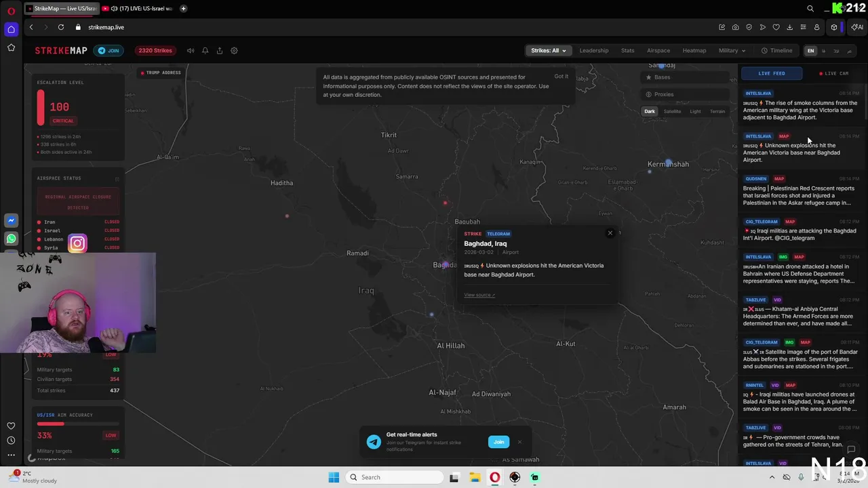This screenshot has height=488, width=868.
Task: Open Opera bookmarks star in sidebar
Action: 11,47
